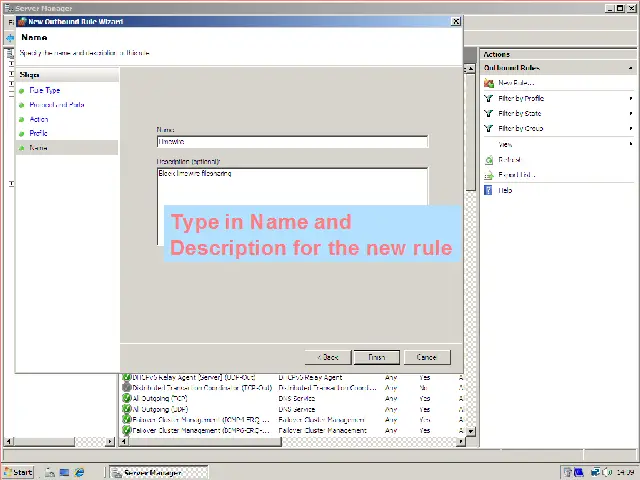Click gray icon of Distributed Transaction Coordinator rule

127,387
